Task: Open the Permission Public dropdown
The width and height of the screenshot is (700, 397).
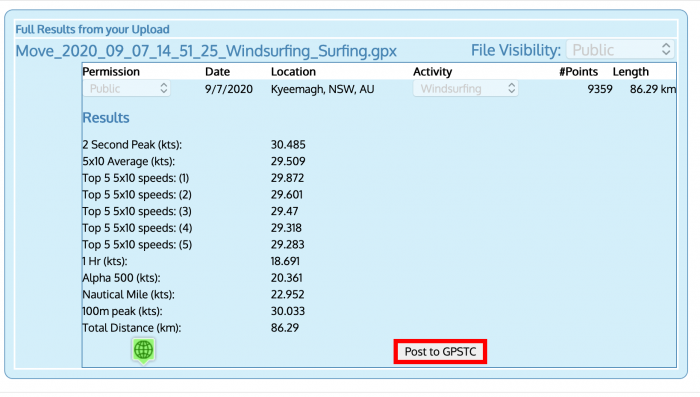Action: (126, 88)
